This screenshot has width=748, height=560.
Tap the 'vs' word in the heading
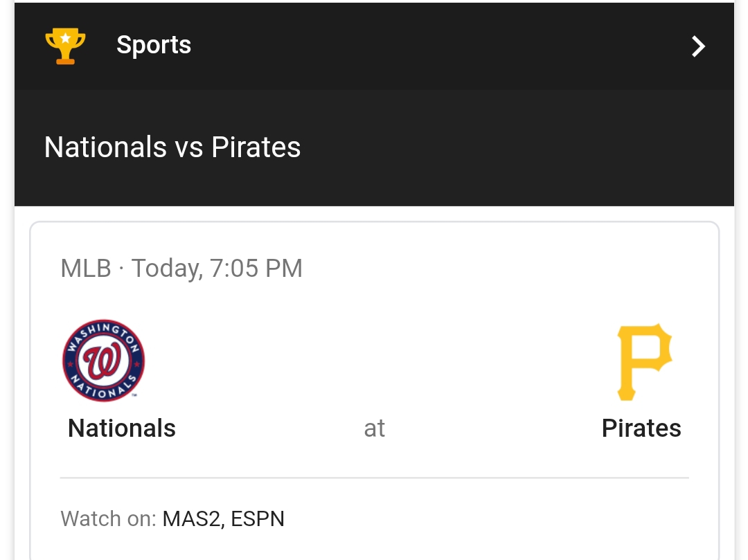189,147
